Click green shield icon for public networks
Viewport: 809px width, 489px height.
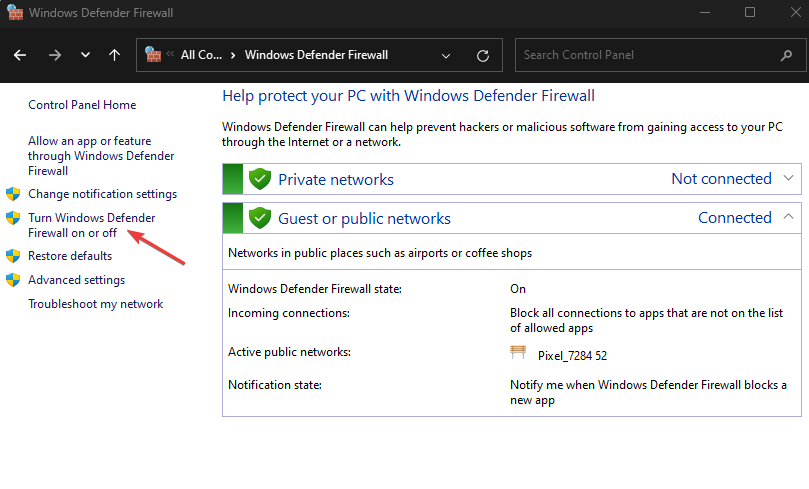(x=260, y=218)
